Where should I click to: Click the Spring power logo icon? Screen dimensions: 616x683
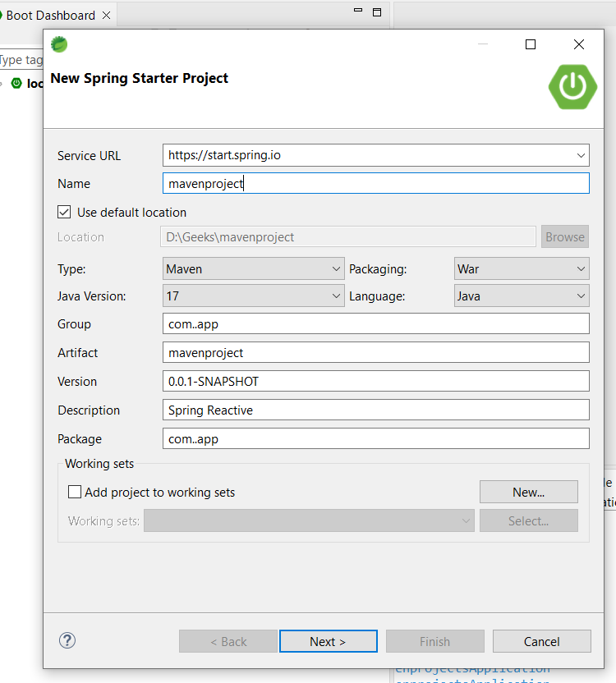572,85
